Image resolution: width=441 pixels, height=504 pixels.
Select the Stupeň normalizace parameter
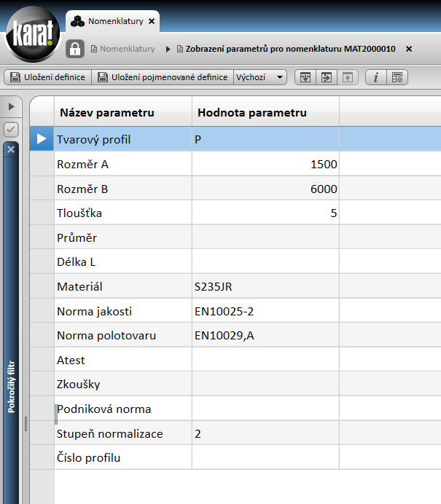click(109, 434)
